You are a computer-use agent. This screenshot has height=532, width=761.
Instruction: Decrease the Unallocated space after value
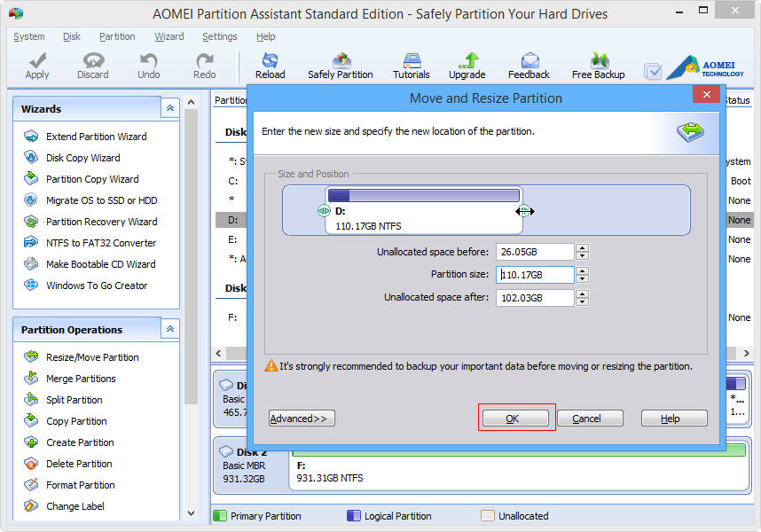(x=582, y=302)
